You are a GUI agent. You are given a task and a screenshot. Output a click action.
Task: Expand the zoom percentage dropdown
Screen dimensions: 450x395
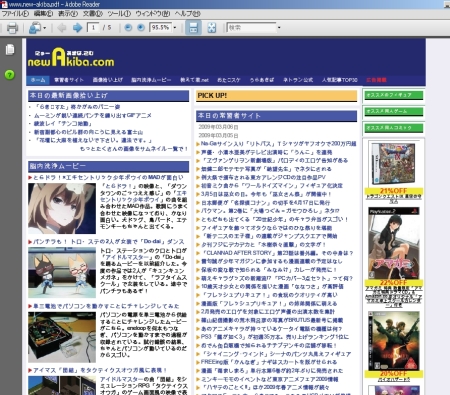pyautogui.click(x=175, y=28)
